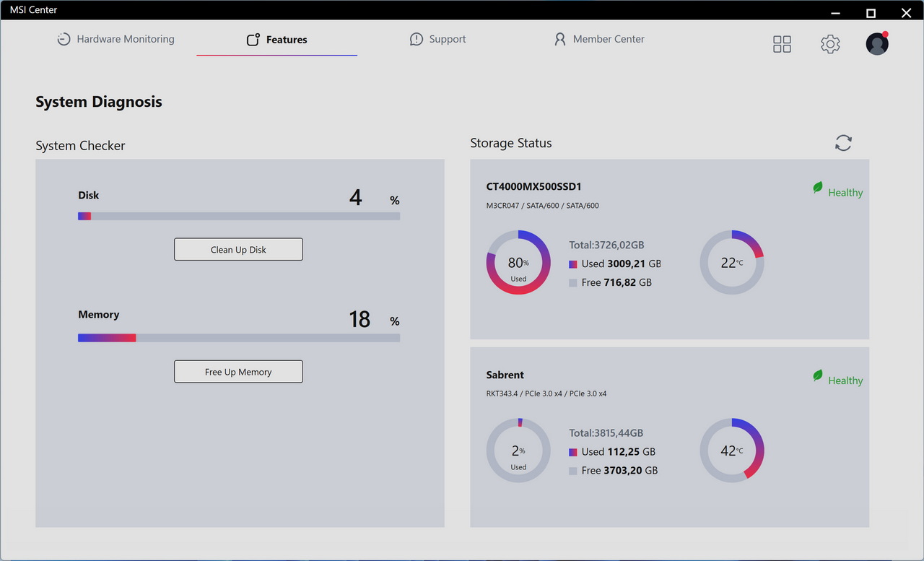Click the CT4000MX500SSD1 22°C temperature gauge
The width and height of the screenshot is (924, 561).
[731, 263]
